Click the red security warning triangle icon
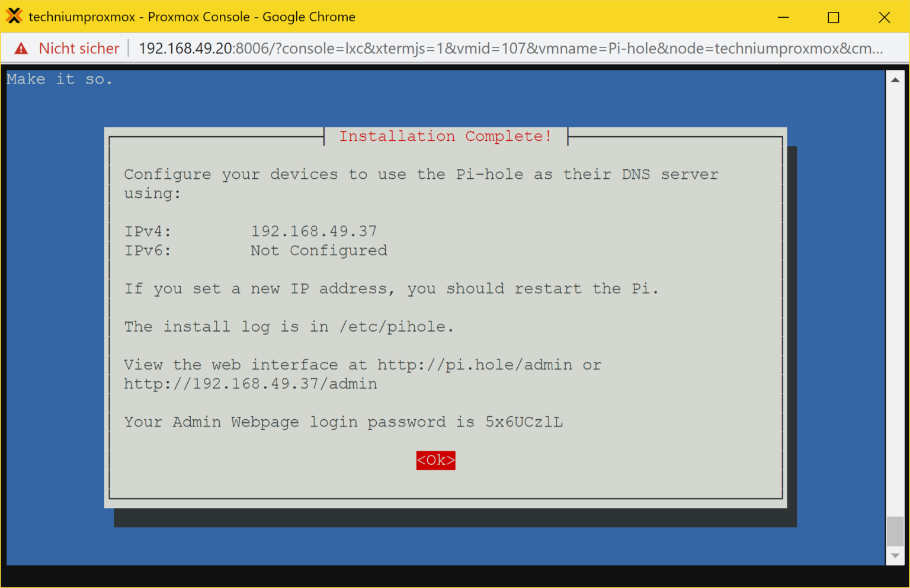 click(21, 48)
